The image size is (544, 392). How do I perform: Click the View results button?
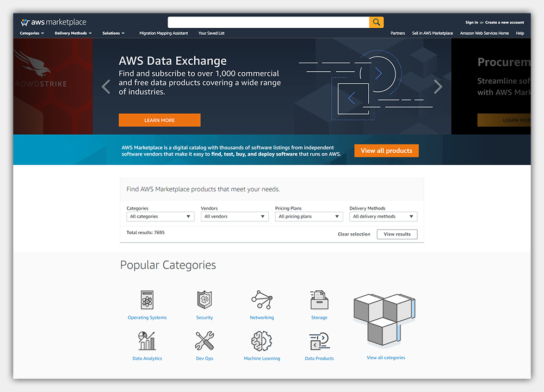click(397, 234)
